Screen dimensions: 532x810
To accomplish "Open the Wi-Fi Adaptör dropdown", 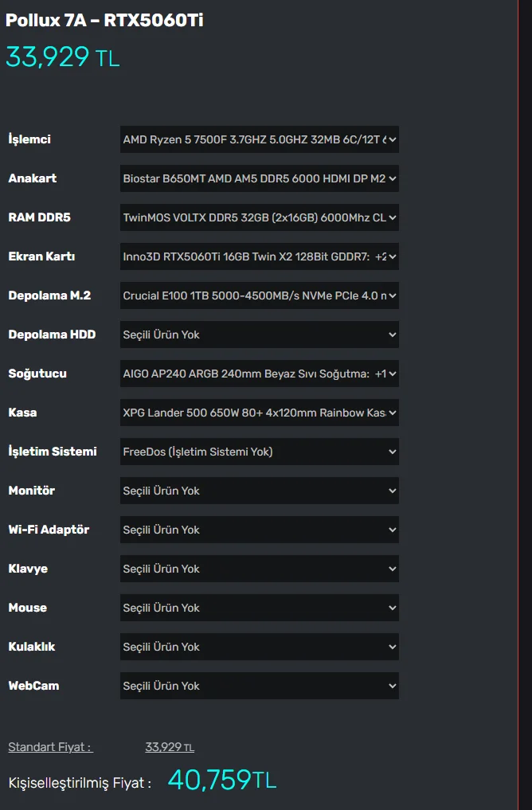I will pos(259,530).
